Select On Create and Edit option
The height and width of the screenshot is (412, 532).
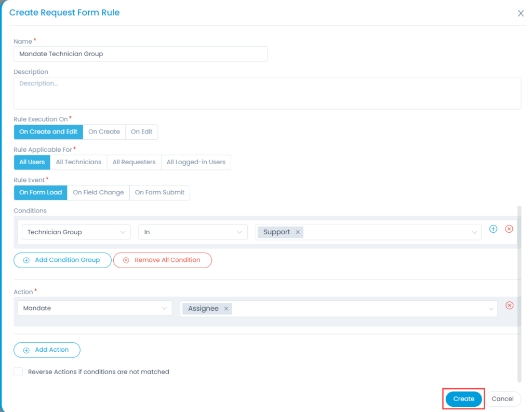click(48, 131)
